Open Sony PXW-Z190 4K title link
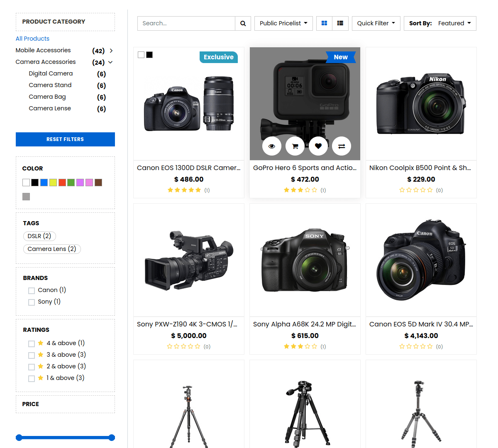 [x=187, y=324]
